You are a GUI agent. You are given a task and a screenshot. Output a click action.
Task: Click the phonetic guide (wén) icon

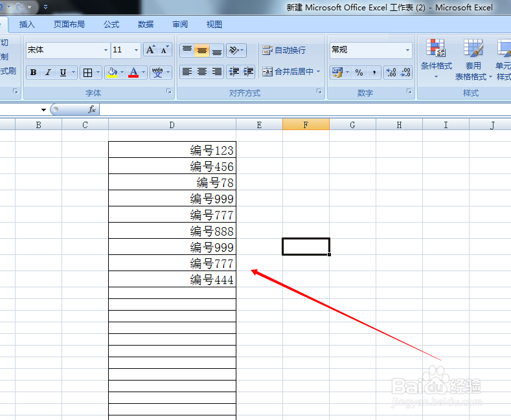[157, 72]
